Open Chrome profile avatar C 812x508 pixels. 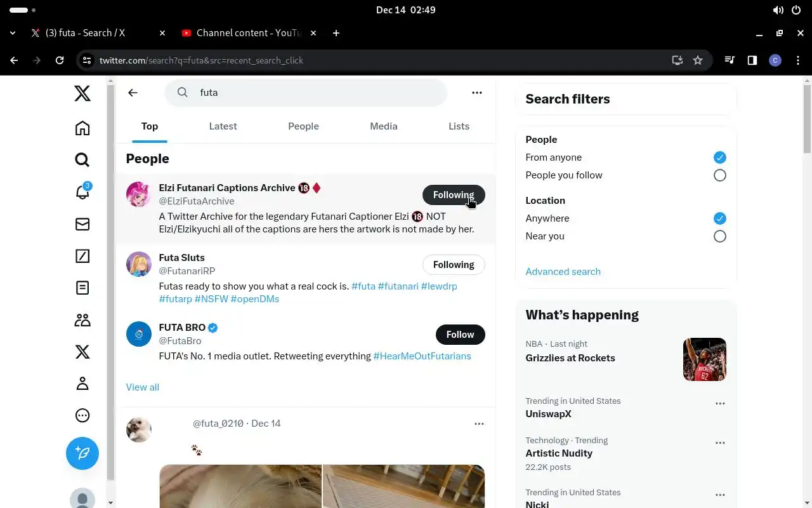[x=775, y=60]
